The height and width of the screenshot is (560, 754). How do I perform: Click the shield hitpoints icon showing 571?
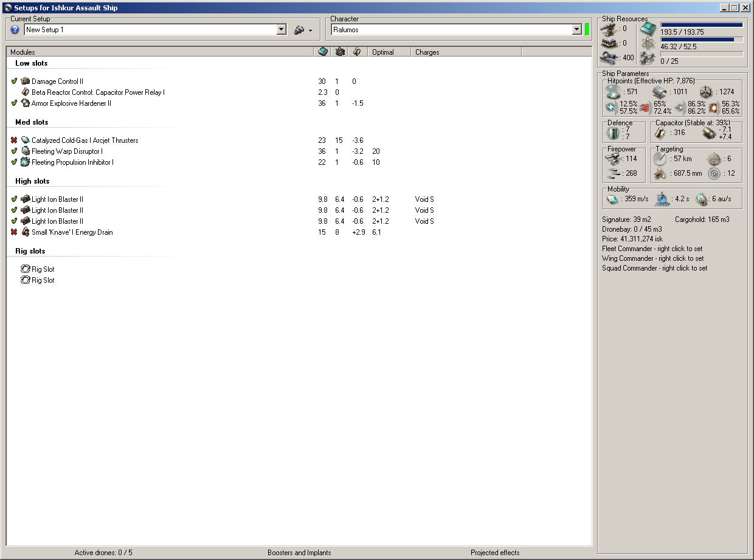click(613, 92)
